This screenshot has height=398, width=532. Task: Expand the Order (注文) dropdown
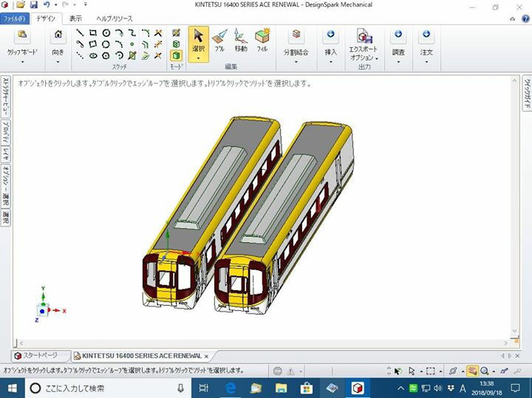(426, 62)
